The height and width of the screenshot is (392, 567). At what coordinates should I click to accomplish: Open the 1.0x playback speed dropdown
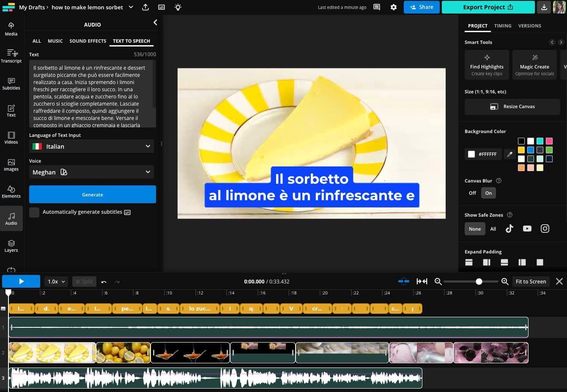pos(56,282)
